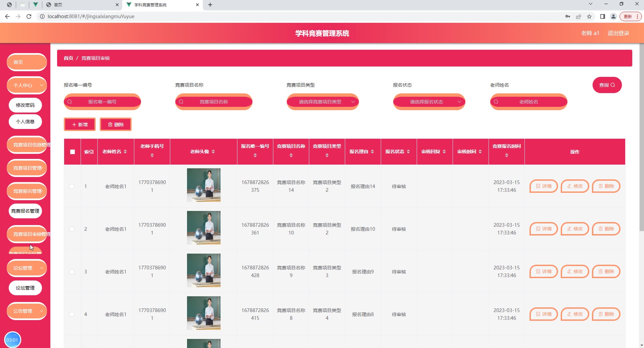Click 退出登录 to log out

(618, 33)
